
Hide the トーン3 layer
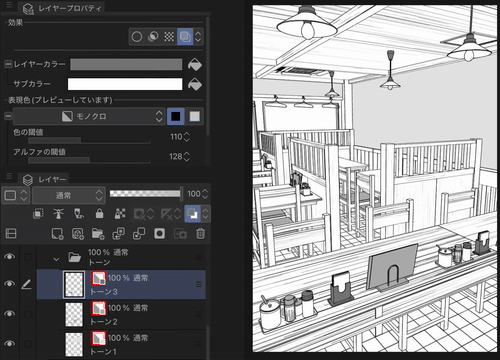pos(9,284)
